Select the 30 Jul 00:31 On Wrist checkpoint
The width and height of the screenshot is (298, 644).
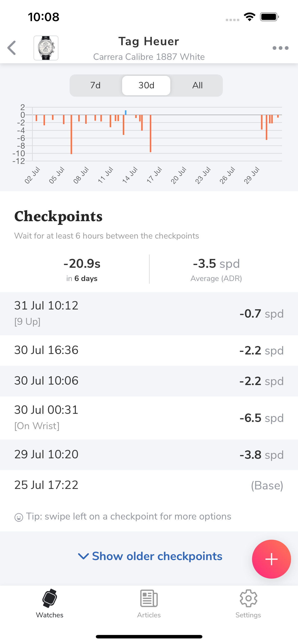pos(149,418)
